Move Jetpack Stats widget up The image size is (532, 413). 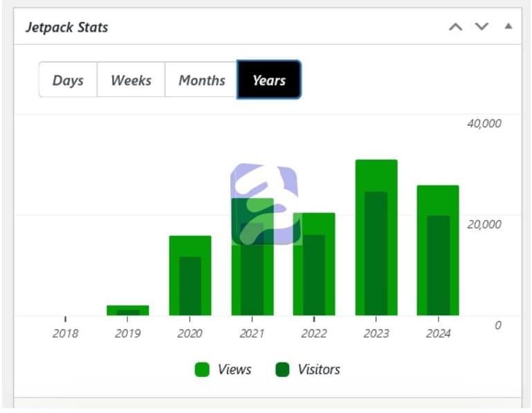click(456, 27)
